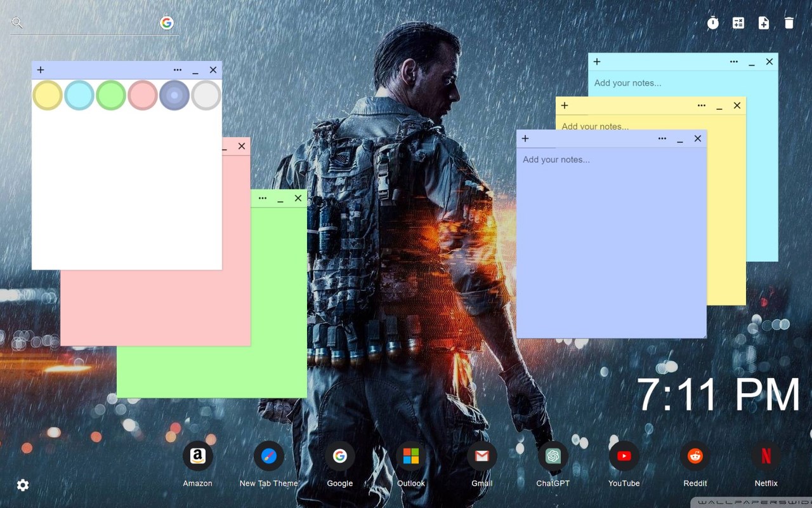This screenshot has width=812, height=508.
Task: Select the blue-purple color swatch
Action: click(174, 95)
